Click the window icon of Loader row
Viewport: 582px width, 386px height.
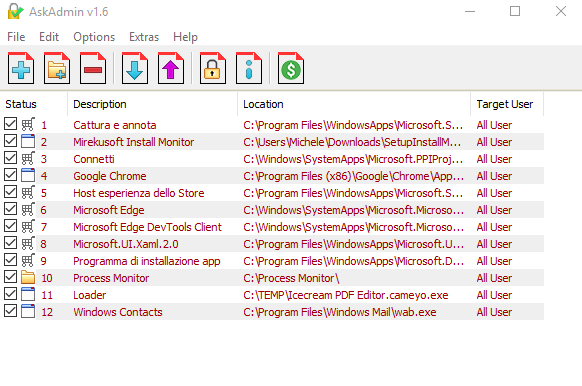[x=28, y=295]
